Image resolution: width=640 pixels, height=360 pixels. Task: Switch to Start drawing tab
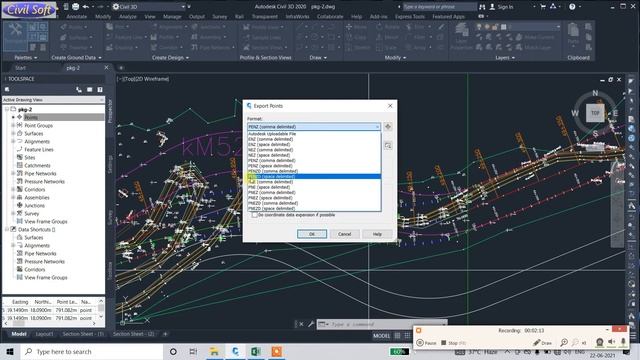click(20, 68)
